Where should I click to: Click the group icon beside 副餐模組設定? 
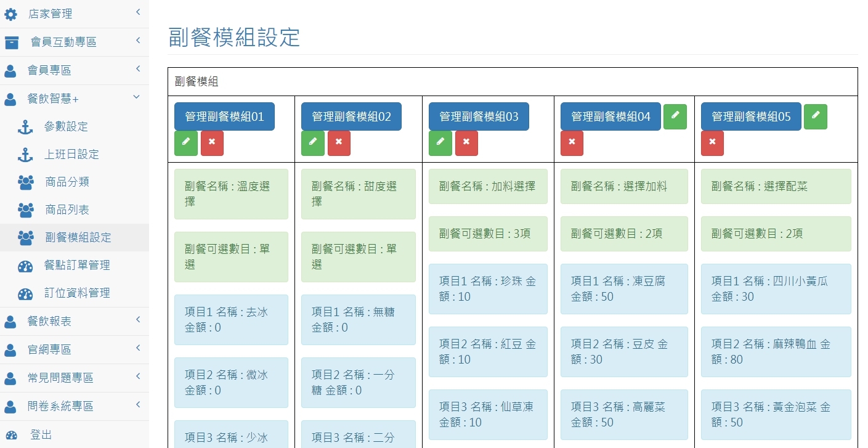(x=25, y=237)
